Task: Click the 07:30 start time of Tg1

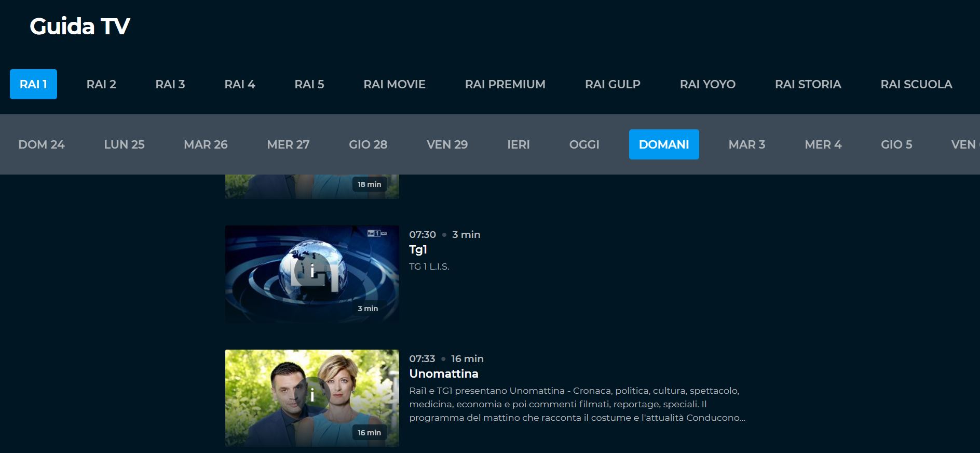Action: [x=423, y=235]
